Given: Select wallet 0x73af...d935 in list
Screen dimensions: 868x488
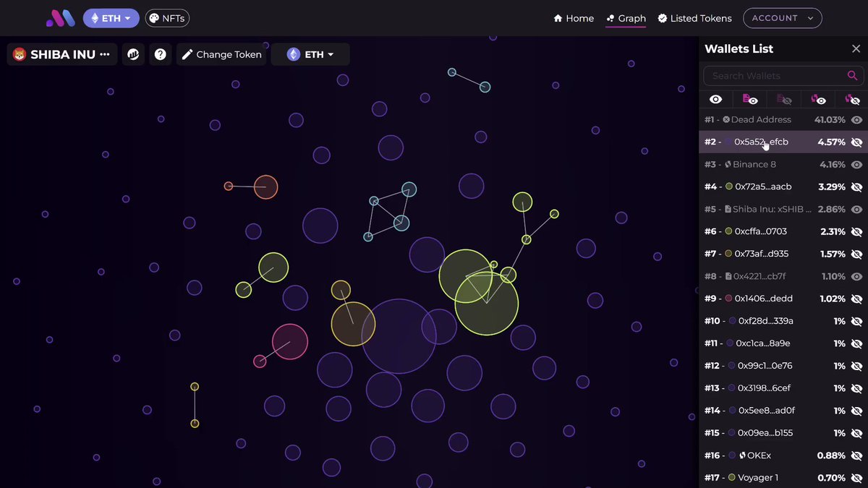Looking at the screenshot, I should click(783, 254).
